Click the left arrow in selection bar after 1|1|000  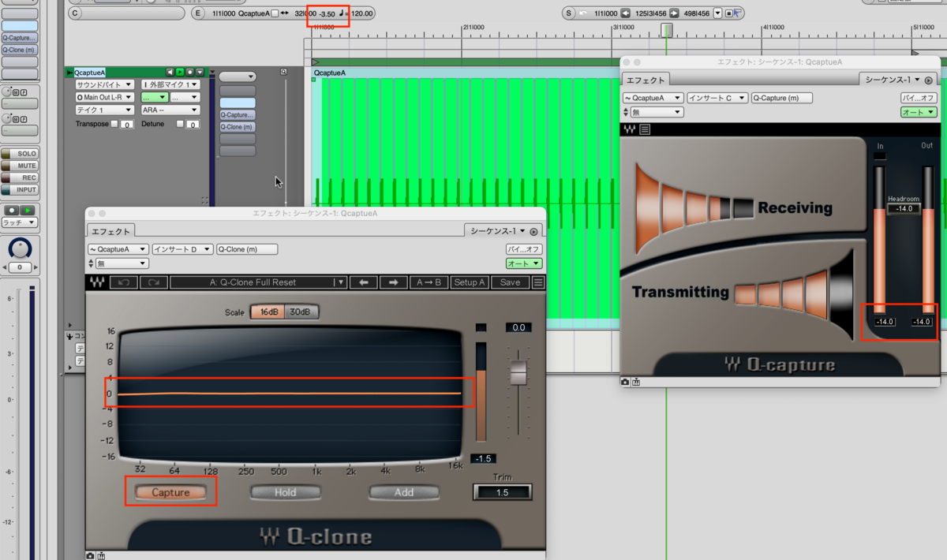coord(626,13)
